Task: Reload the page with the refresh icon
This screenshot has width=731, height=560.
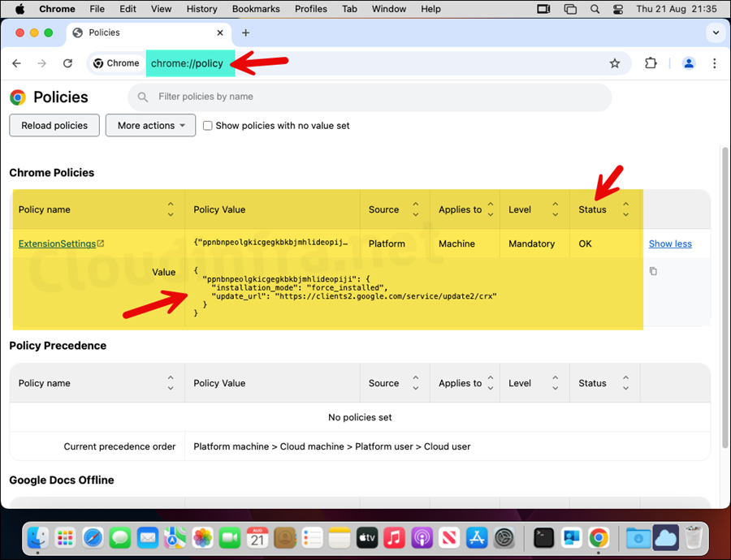Action: coord(67,63)
